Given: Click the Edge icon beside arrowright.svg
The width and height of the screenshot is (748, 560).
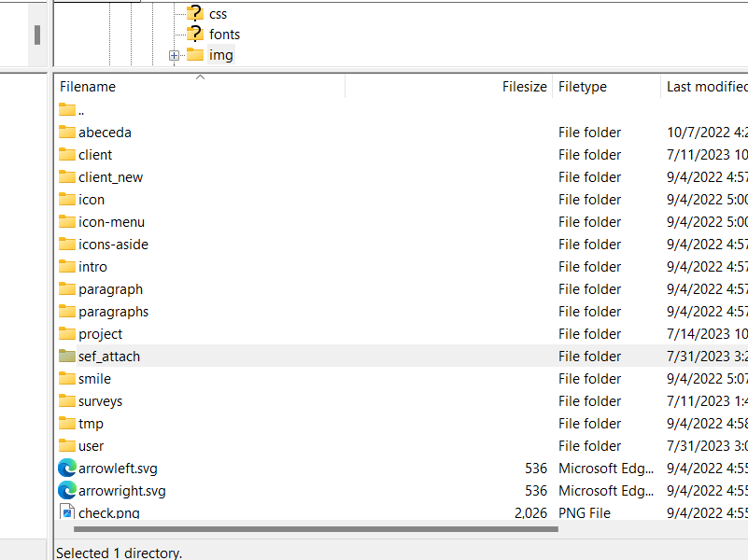Looking at the screenshot, I should point(67,491).
